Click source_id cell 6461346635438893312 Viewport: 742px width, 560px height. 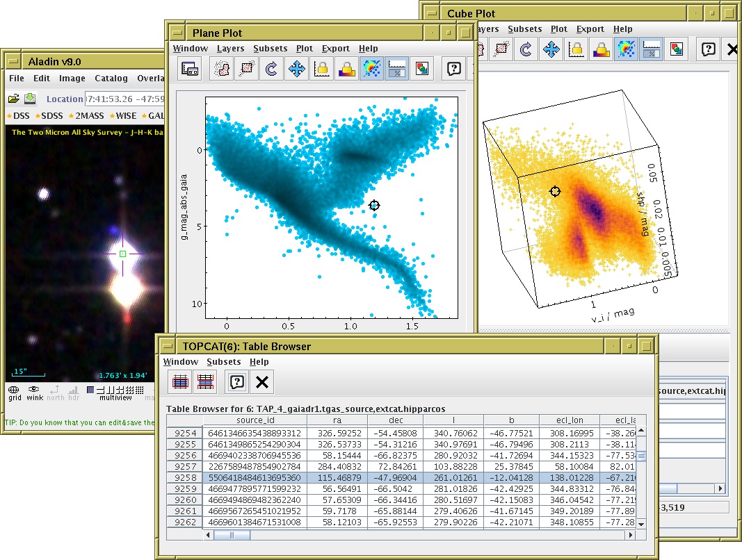point(255,434)
